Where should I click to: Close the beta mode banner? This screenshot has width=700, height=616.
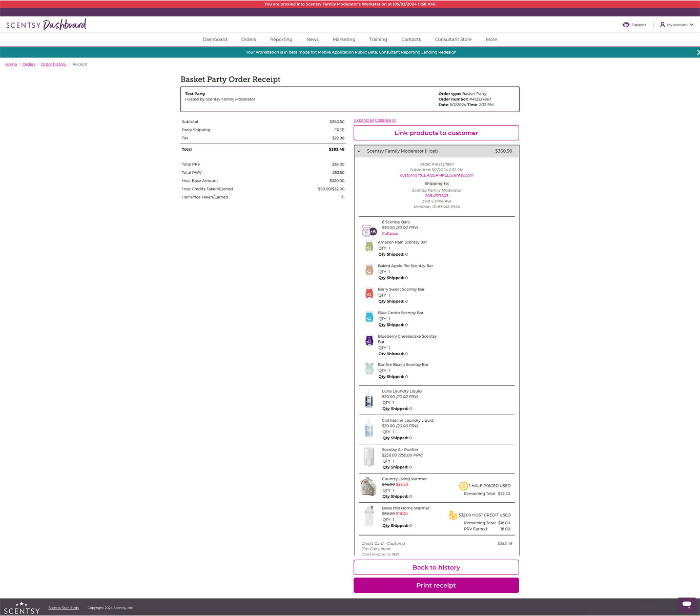pyautogui.click(x=697, y=52)
